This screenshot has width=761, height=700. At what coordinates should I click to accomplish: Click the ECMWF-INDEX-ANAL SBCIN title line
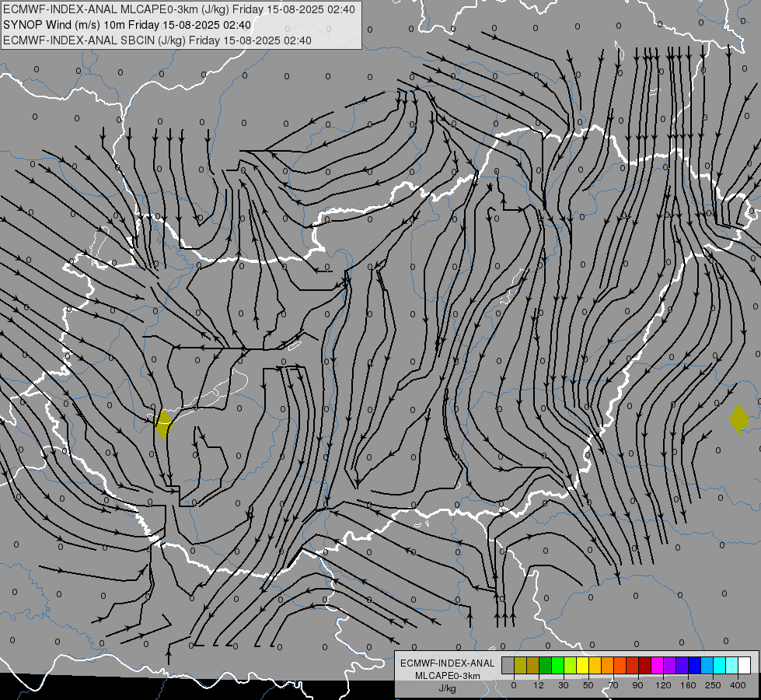point(157,40)
